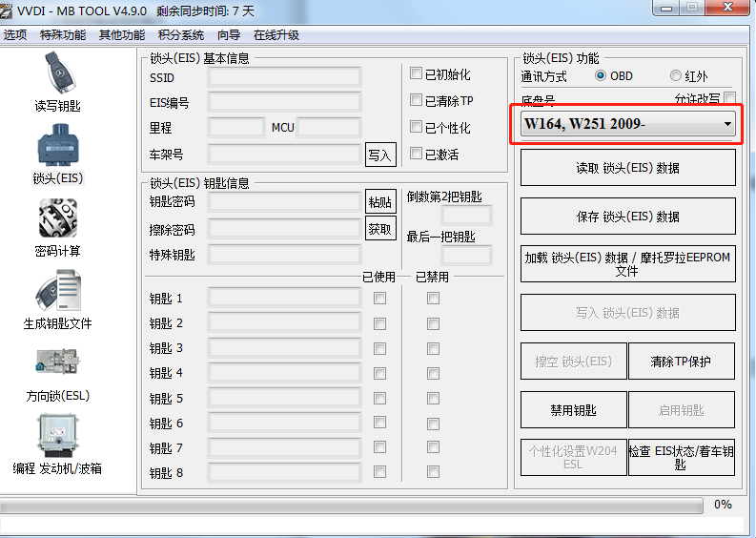
Task: Click the SSID input field
Action: (x=284, y=77)
